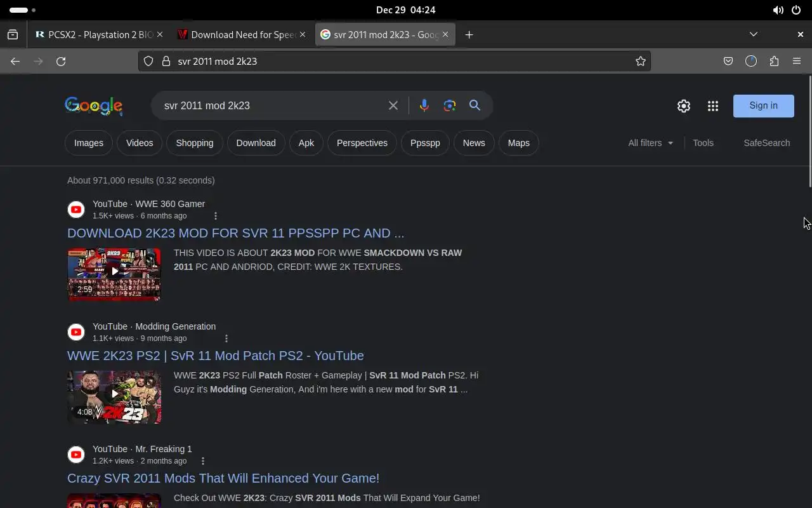Screen dimensions: 812x508
Task: Filter results by Videos
Action: pos(140,143)
